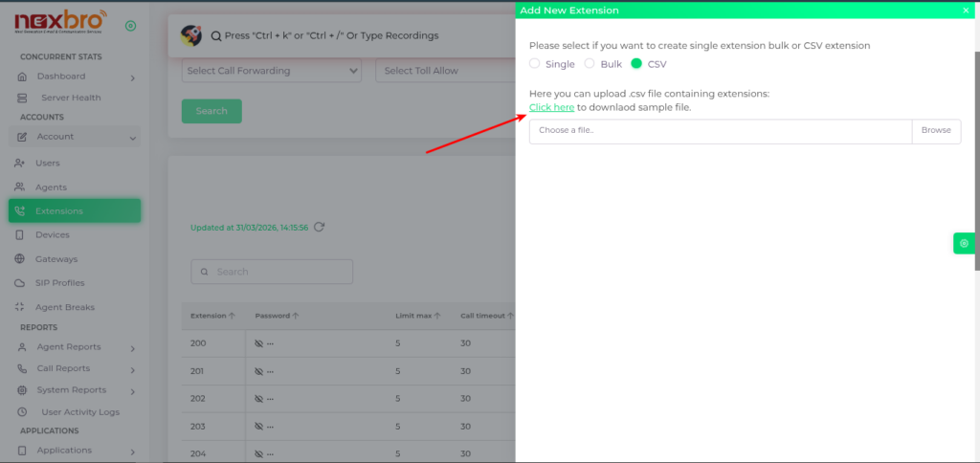Click the table Search input field
This screenshot has width=980, height=463.
pyautogui.click(x=272, y=272)
